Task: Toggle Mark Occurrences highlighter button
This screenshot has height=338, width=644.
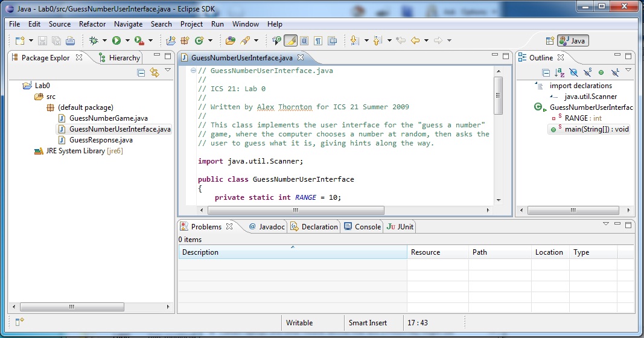Action: [x=290, y=40]
